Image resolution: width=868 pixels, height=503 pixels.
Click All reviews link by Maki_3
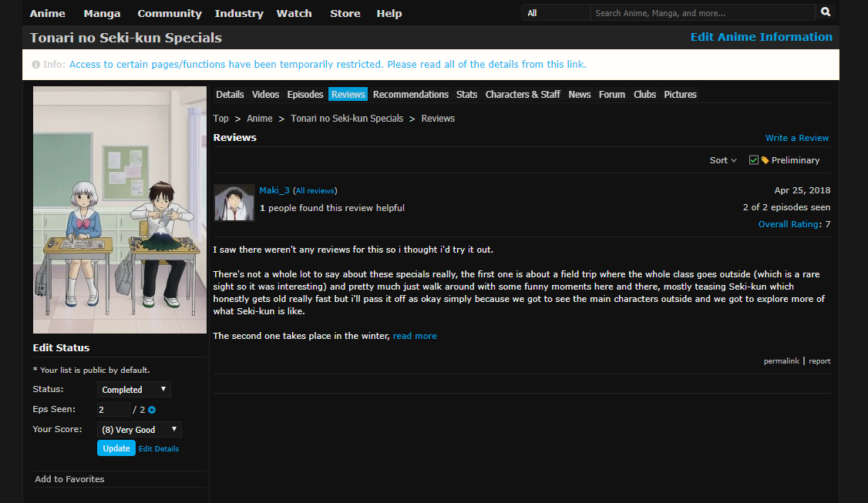click(x=315, y=191)
